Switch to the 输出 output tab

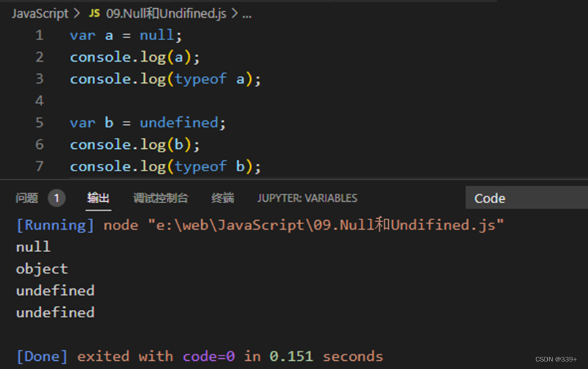(x=99, y=198)
